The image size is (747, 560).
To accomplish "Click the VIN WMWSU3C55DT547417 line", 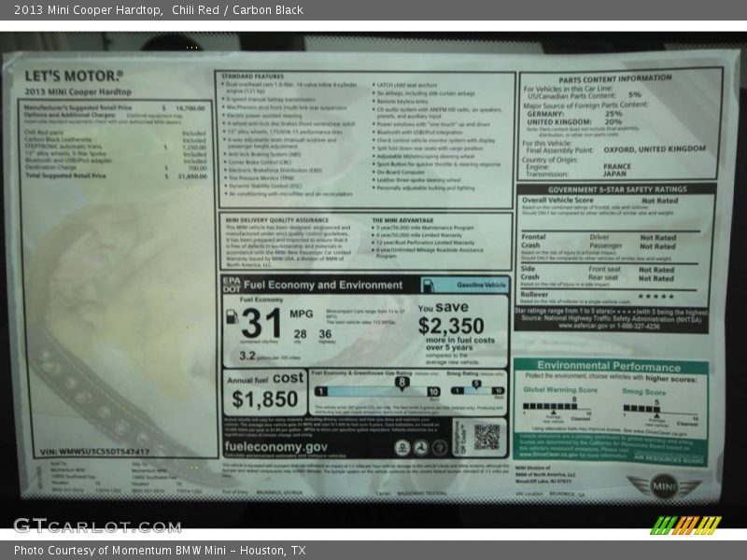I will [95, 452].
